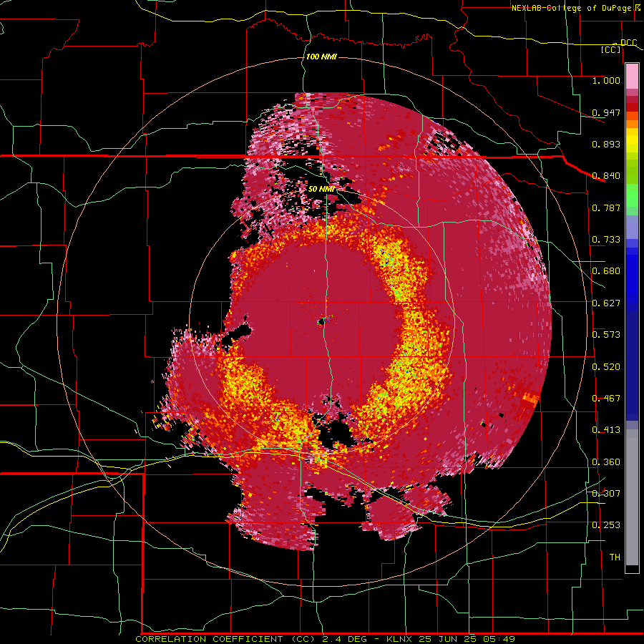Click the radar site marker at map center
The image size is (644, 644).
pyautogui.click(x=322, y=321)
